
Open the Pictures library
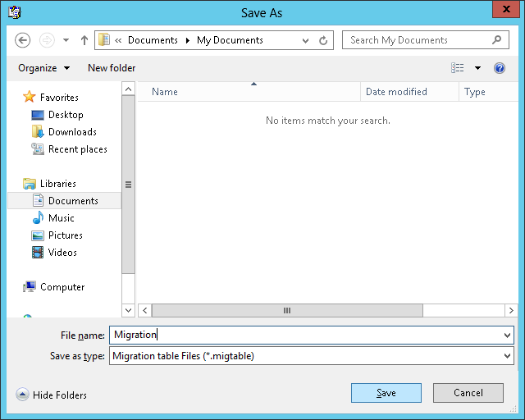click(x=65, y=235)
